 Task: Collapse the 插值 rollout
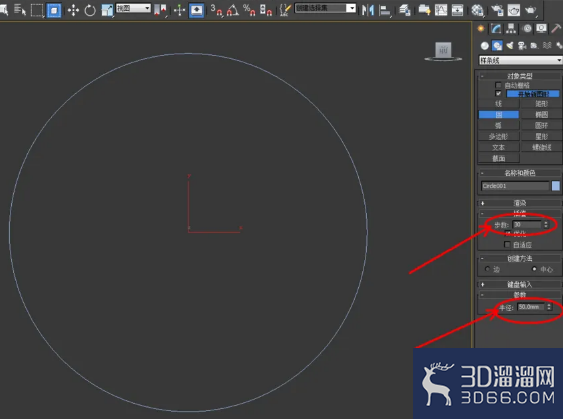coord(519,214)
